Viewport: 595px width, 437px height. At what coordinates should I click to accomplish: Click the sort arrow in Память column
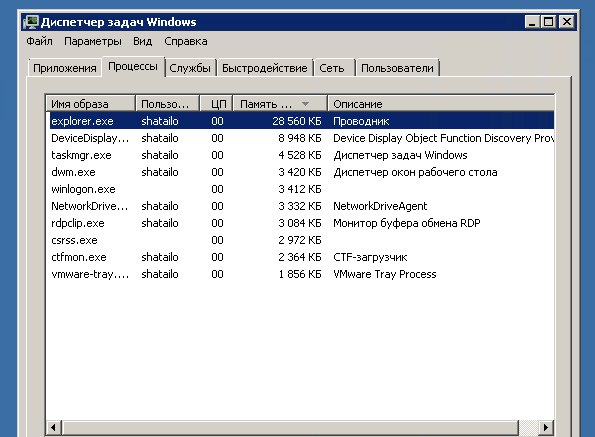tap(305, 104)
